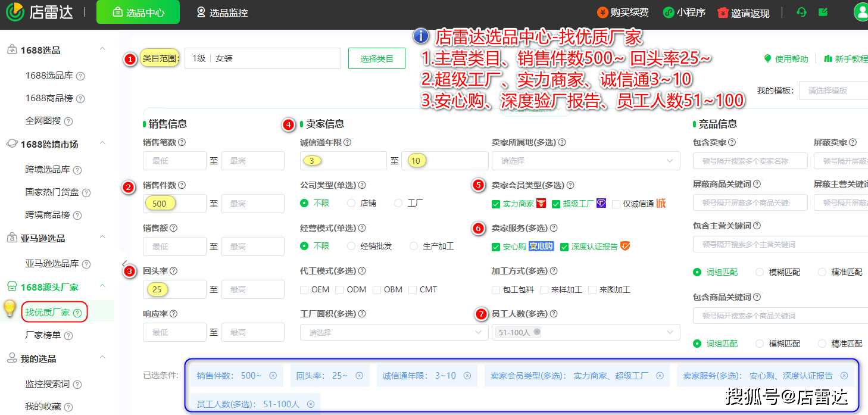Screen dimensions: 868x415
Task: Toggle 深度认证报告 checkbox
Action: [564, 246]
